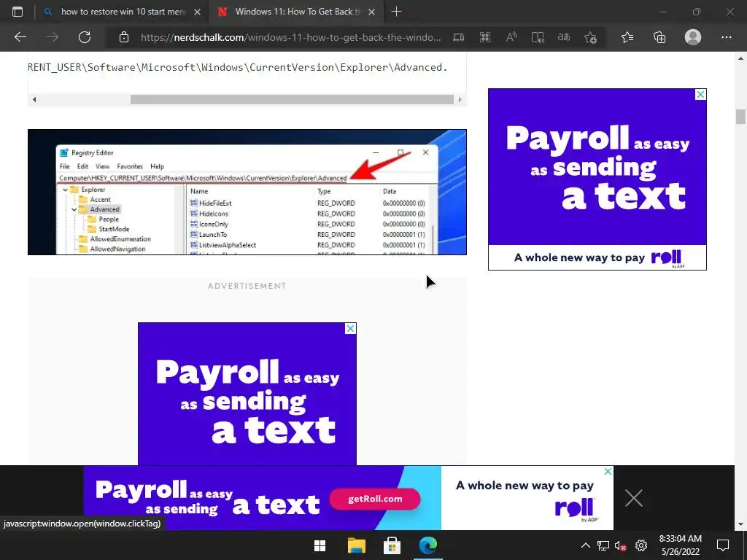747x560 pixels.
Task: Open Collections panel
Action: [x=659, y=37]
